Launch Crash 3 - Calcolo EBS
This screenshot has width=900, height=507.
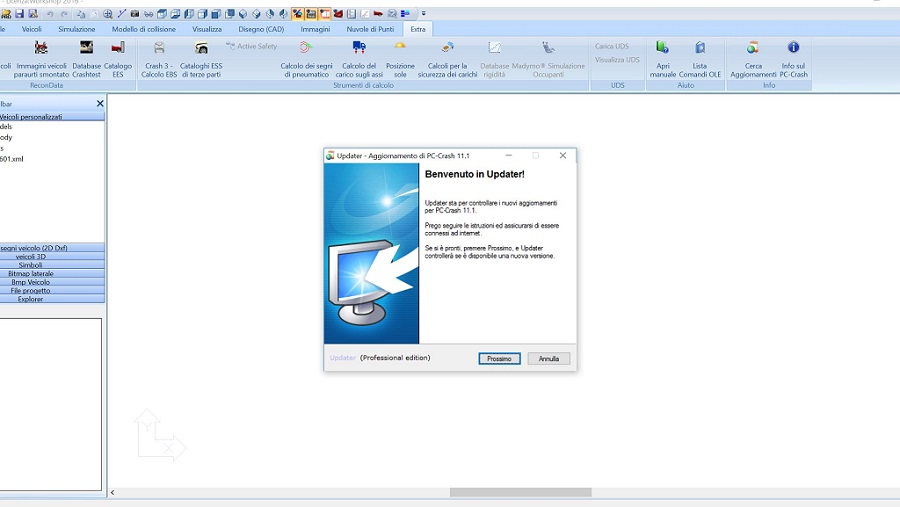point(159,59)
